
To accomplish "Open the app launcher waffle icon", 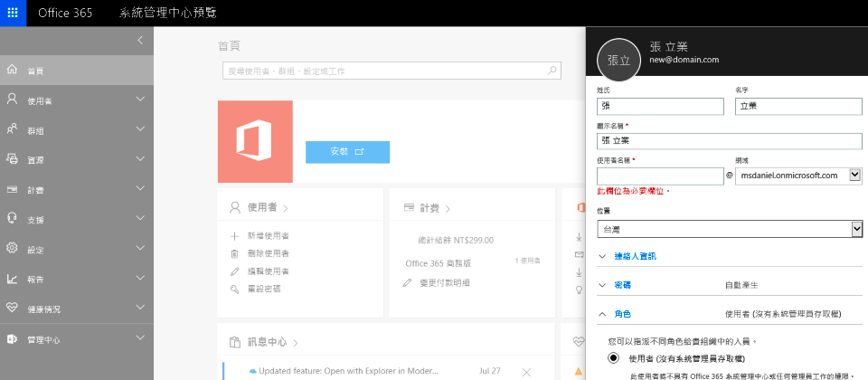I will [x=13, y=13].
